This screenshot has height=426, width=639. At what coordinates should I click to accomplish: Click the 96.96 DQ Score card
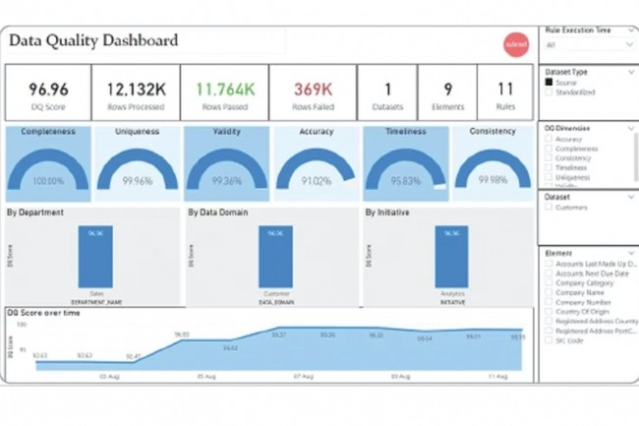[x=48, y=93]
